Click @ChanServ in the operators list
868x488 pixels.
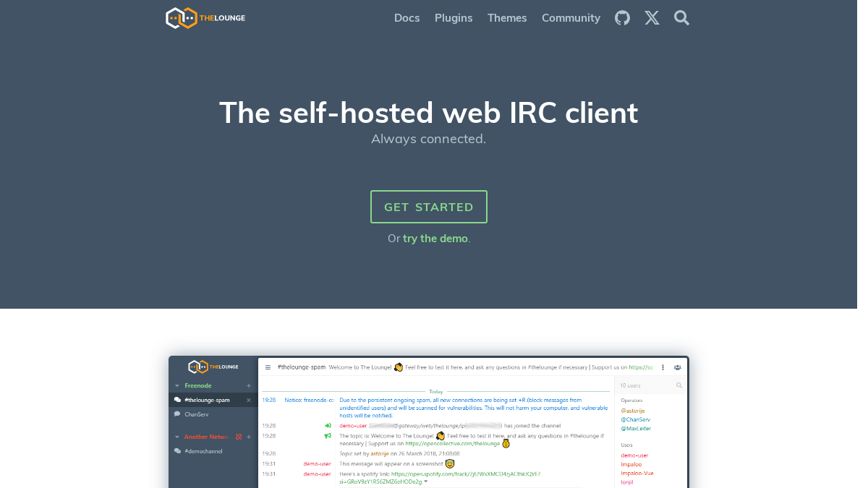(x=635, y=419)
